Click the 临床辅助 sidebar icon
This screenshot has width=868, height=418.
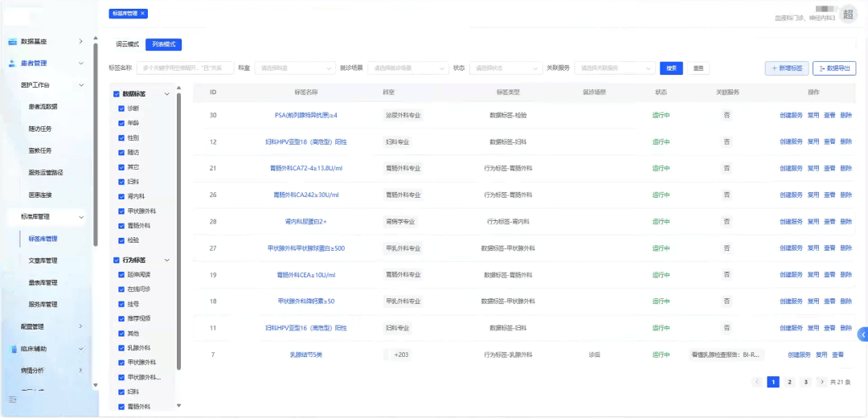tap(13, 349)
